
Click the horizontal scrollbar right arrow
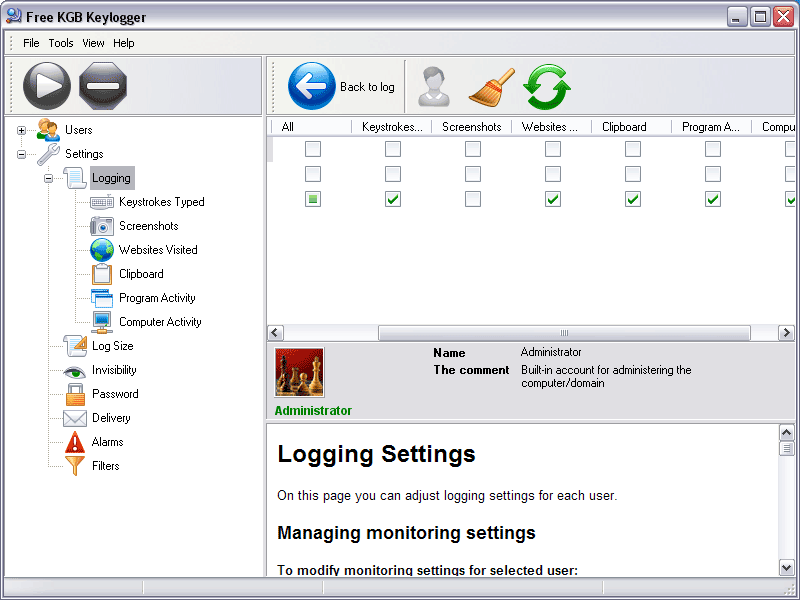coord(786,333)
